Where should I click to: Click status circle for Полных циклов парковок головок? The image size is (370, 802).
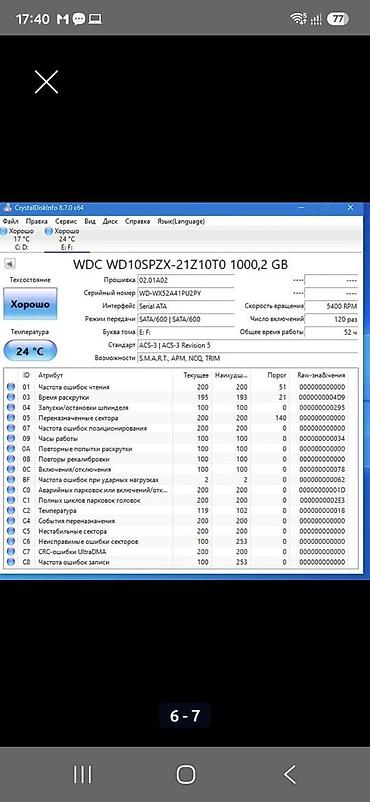11,500
